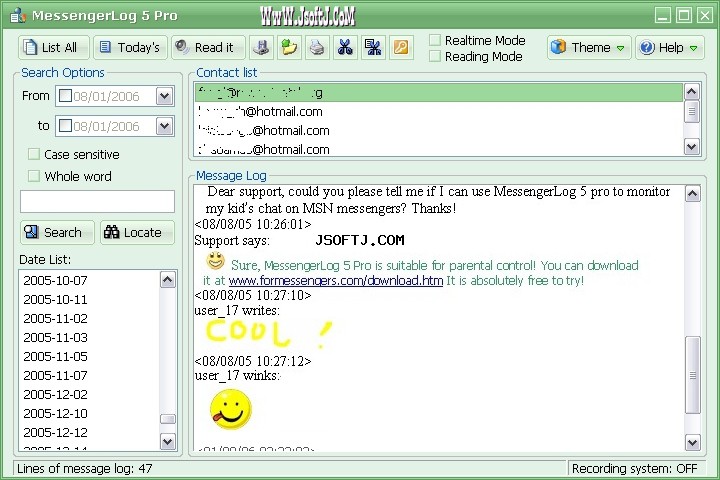Click 'Recording system: OFF' status text
Viewport: 720px width, 480px height.
(x=635, y=469)
